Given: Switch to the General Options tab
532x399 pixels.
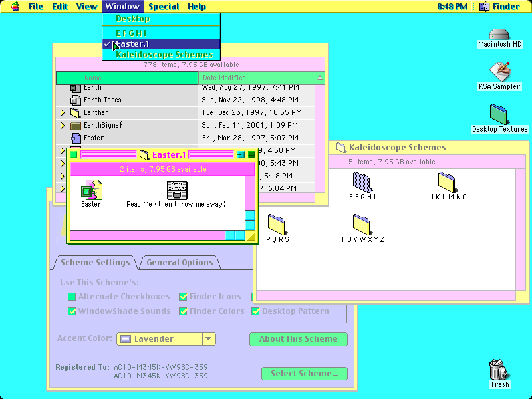Looking at the screenshot, I should point(180,263).
